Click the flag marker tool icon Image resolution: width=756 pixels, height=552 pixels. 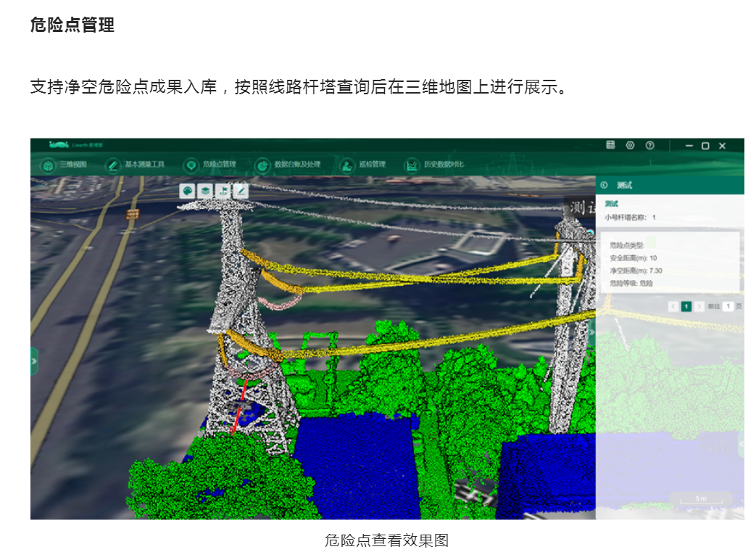click(223, 191)
